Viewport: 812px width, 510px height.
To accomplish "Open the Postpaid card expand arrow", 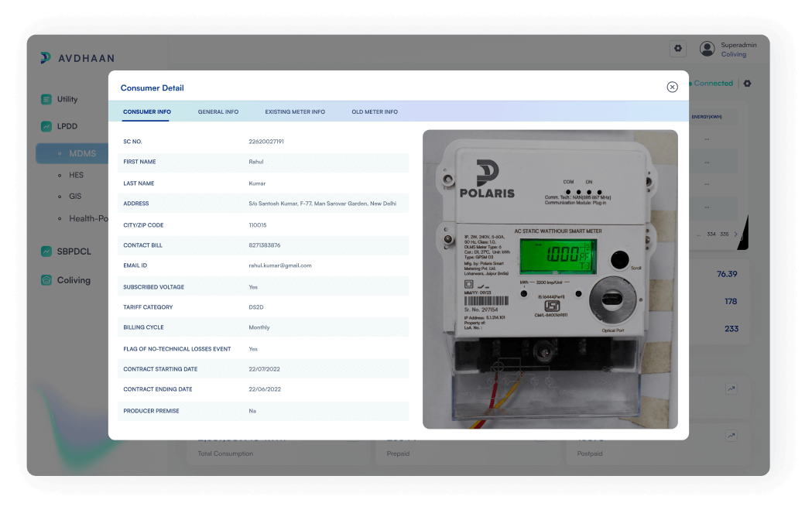I will [731, 435].
